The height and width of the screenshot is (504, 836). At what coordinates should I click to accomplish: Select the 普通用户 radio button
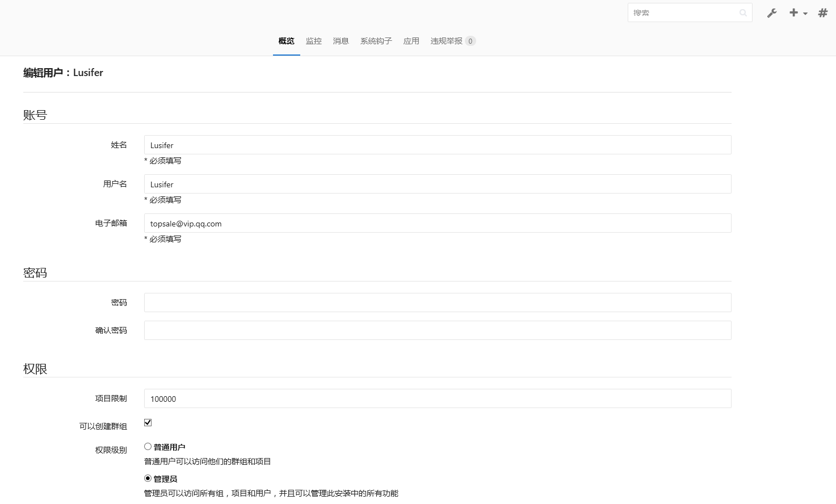coord(148,447)
